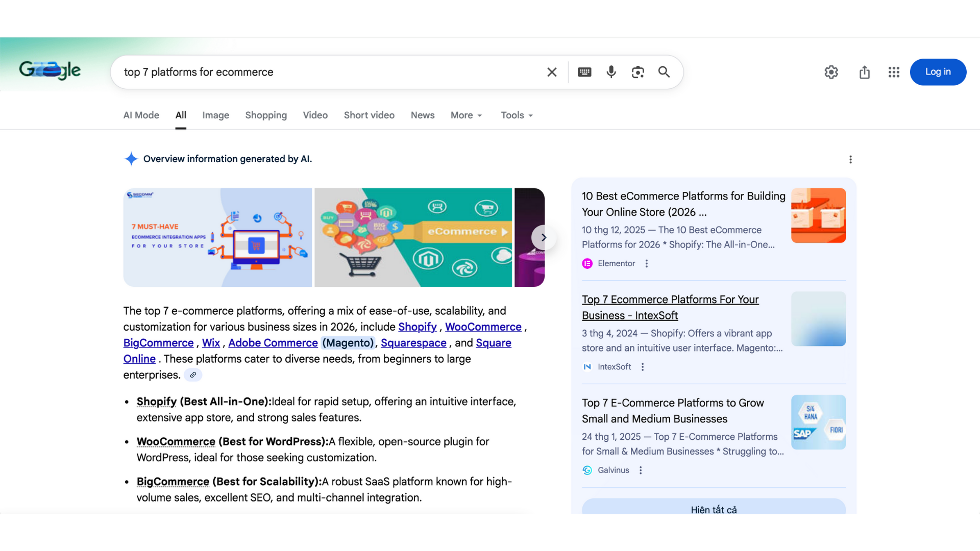
Task: Expand the More search filters dropdown
Action: pos(466,115)
